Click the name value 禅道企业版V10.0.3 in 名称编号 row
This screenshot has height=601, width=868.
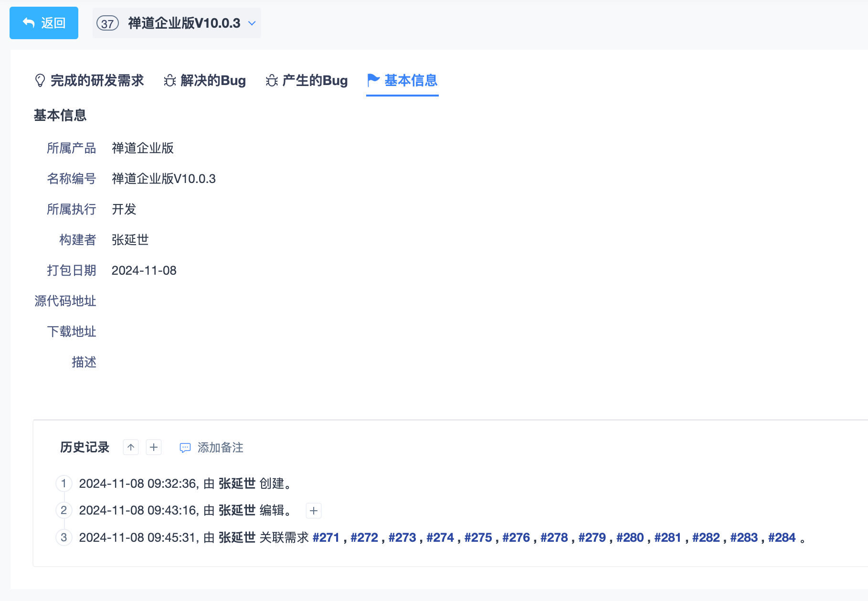[x=164, y=179]
